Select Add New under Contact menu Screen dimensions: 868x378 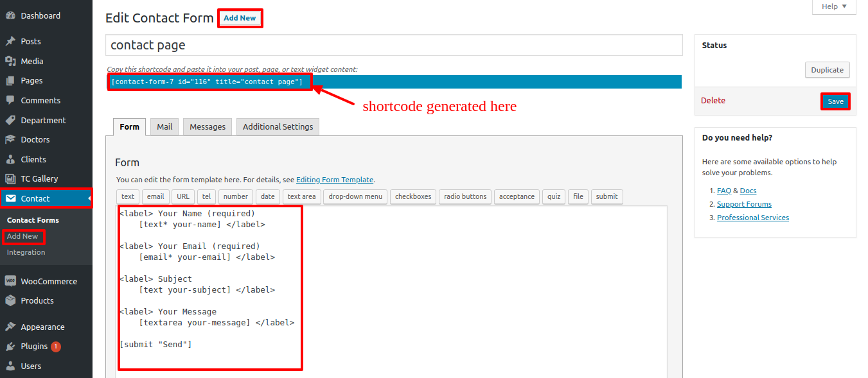[22, 236]
